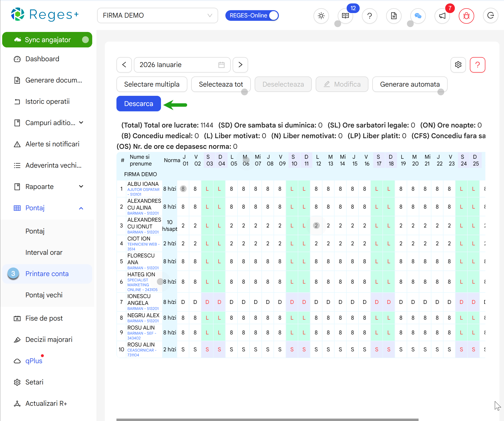
Task: Open pontaj settings with the gear icon
Action: [458, 65]
